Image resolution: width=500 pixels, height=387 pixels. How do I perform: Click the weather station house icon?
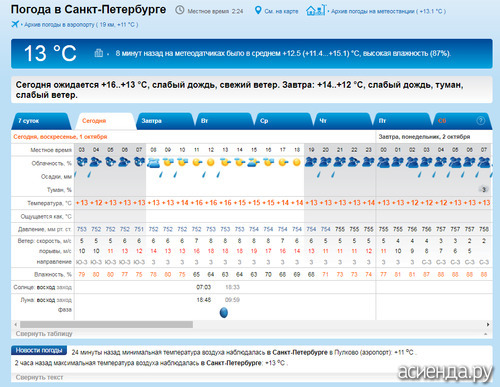point(315,10)
